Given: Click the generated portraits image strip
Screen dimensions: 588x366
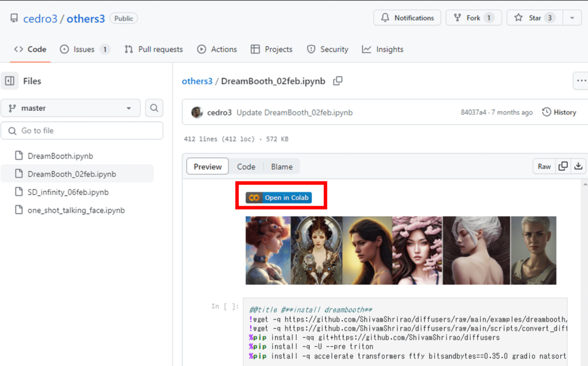Looking at the screenshot, I should [x=401, y=250].
